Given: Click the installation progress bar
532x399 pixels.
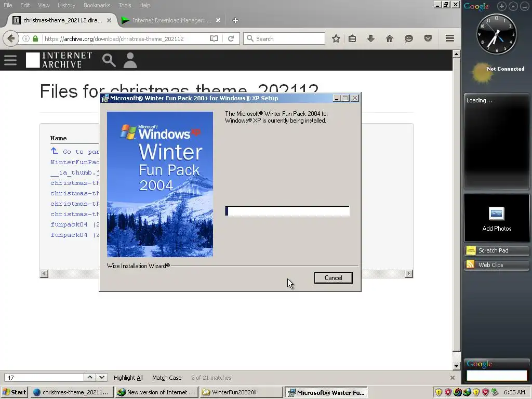Looking at the screenshot, I should (287, 211).
